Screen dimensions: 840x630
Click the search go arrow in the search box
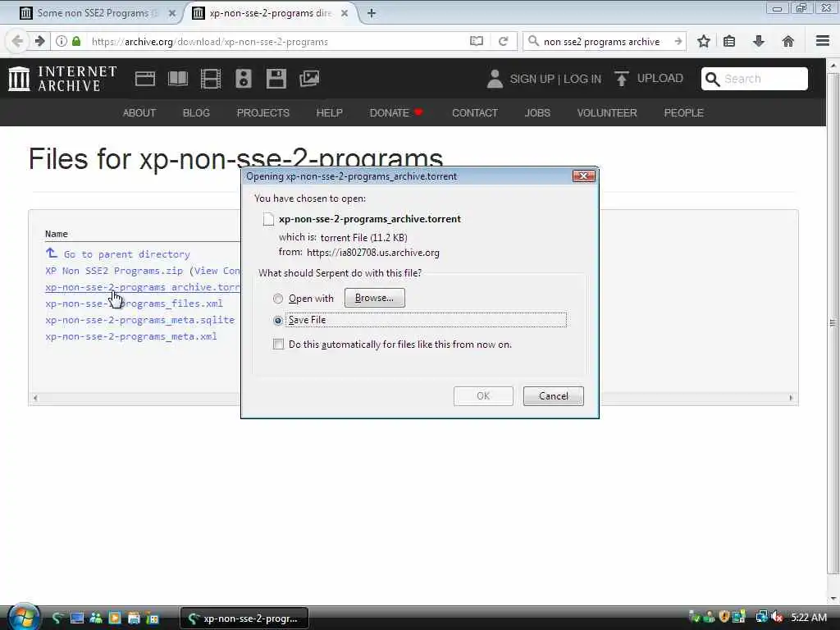678,41
